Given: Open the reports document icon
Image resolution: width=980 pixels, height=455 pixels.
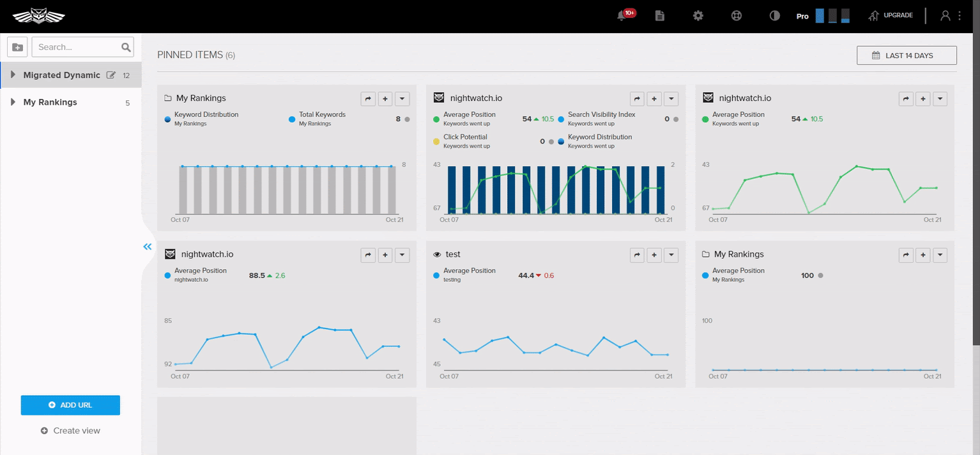Looking at the screenshot, I should tap(660, 16).
